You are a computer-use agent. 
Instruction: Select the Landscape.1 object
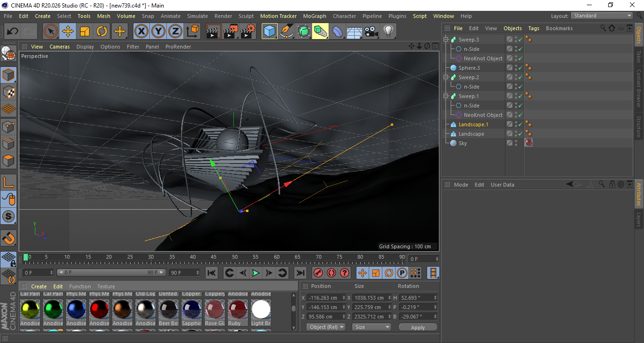click(x=473, y=124)
